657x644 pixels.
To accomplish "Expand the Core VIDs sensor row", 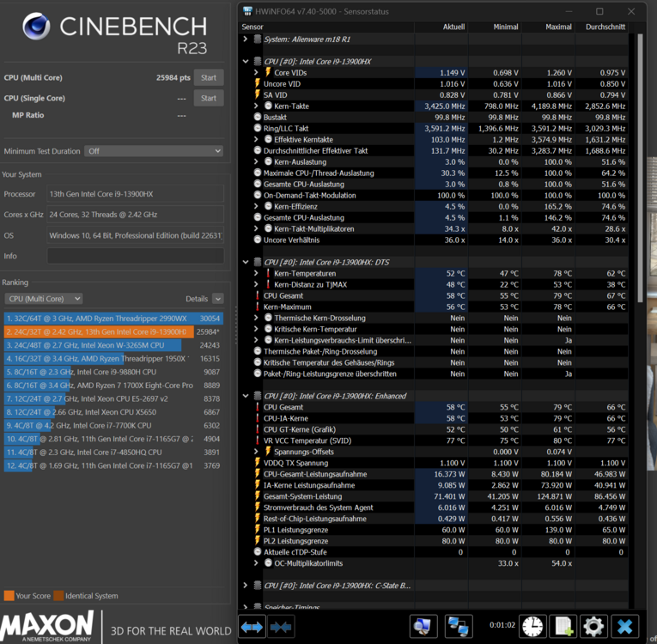I will coord(256,73).
